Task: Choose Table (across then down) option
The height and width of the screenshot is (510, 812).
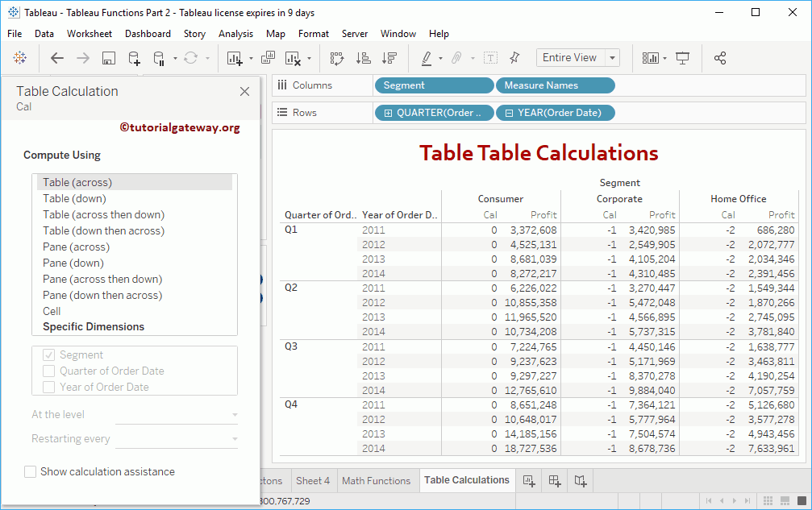Action: point(103,214)
